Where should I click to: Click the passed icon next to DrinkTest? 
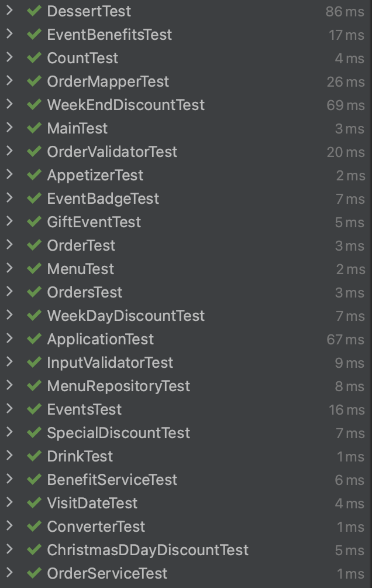(x=34, y=456)
